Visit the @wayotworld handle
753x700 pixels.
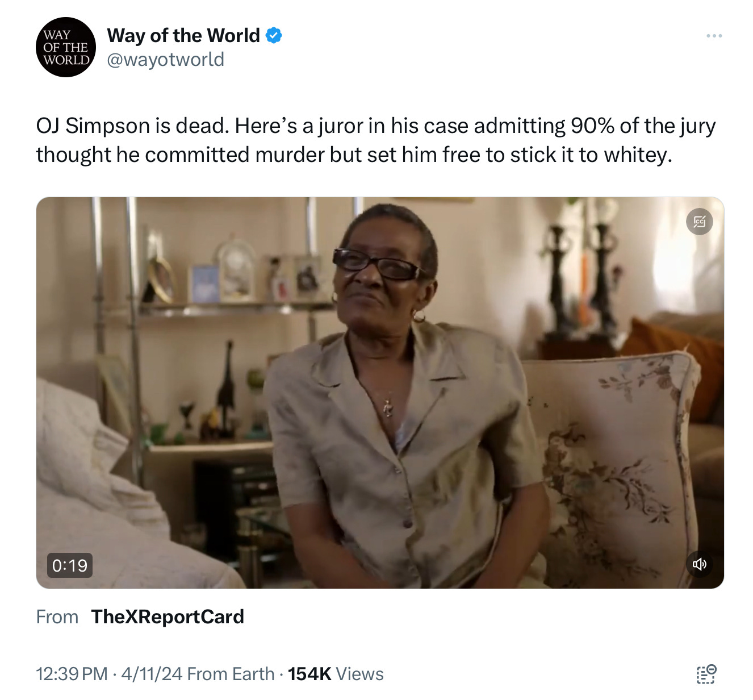pos(166,60)
